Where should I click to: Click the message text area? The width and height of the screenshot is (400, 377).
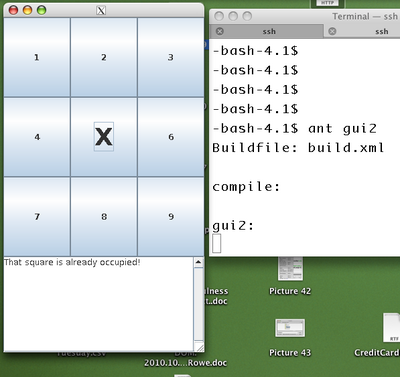98,304
